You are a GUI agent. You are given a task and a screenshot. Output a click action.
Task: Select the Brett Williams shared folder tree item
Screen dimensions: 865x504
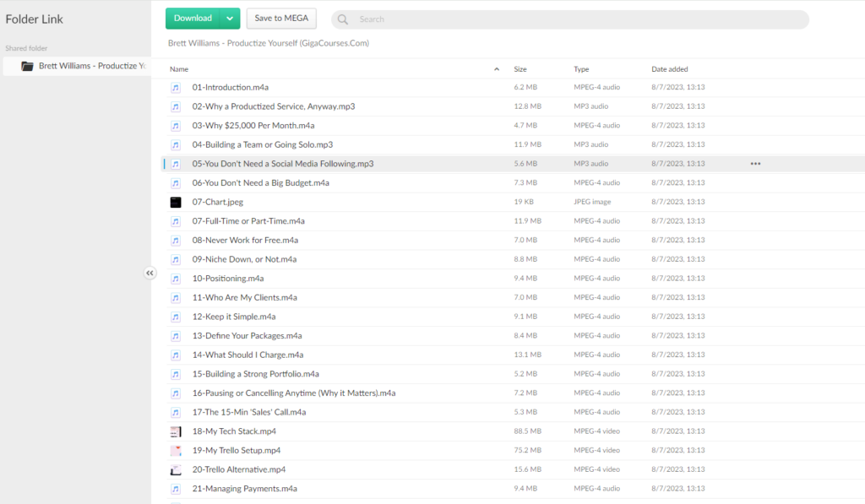tap(91, 66)
